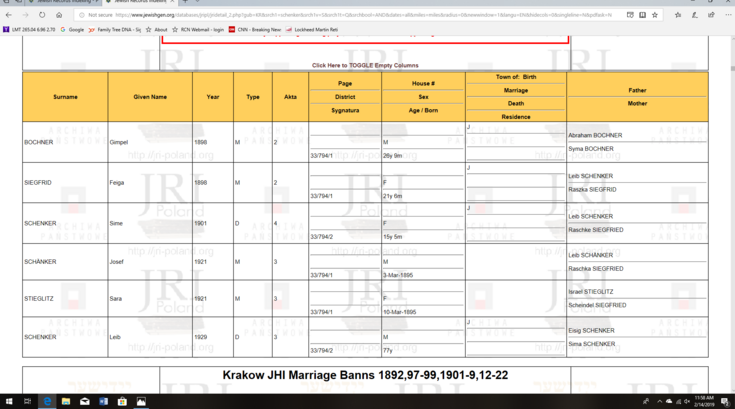Click the taskbar clock and date

[704, 402]
